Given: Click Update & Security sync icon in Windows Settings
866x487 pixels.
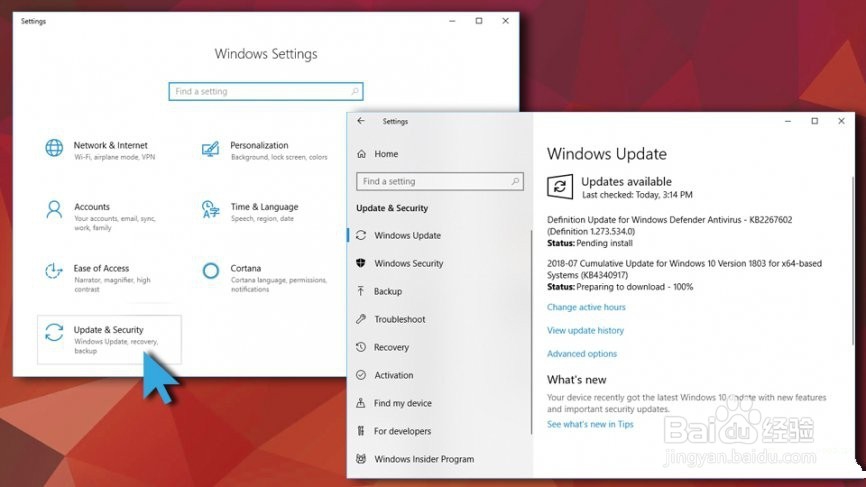Looking at the screenshot, I should click(x=54, y=332).
